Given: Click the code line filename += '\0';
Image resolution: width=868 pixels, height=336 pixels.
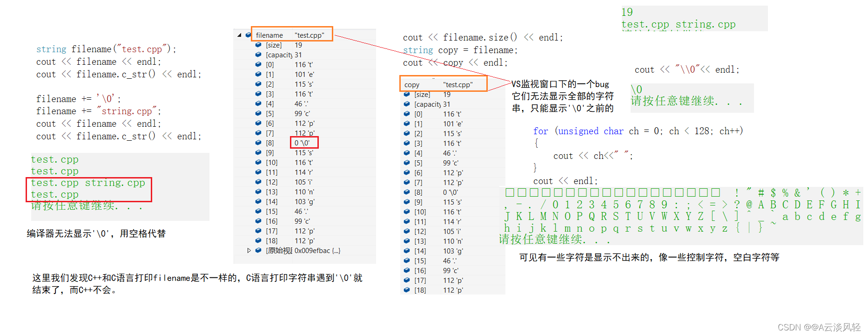Looking at the screenshot, I should coord(79,99).
